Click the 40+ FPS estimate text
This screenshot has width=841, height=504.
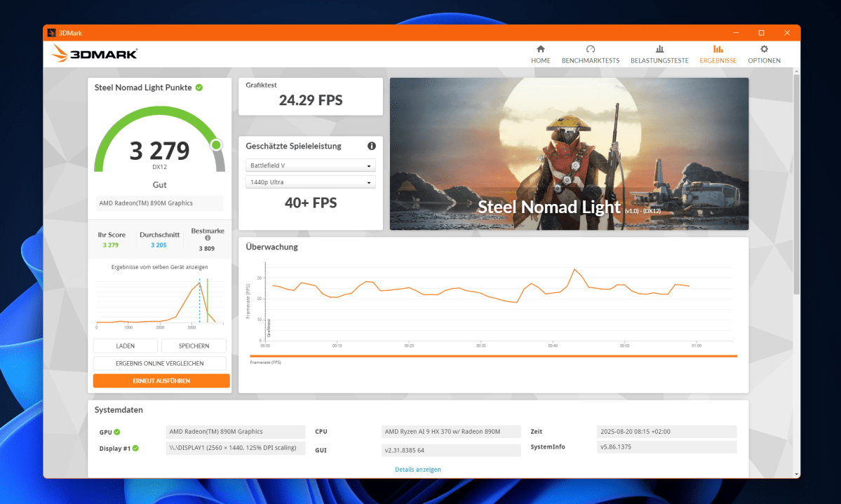(310, 203)
